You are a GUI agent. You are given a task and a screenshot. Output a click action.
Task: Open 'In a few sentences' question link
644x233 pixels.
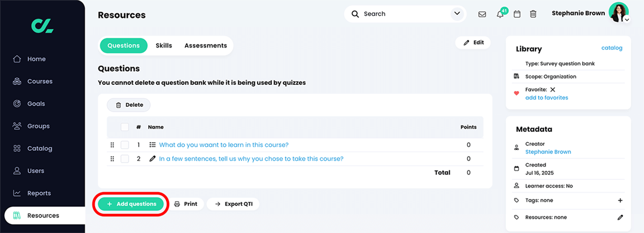252,159
